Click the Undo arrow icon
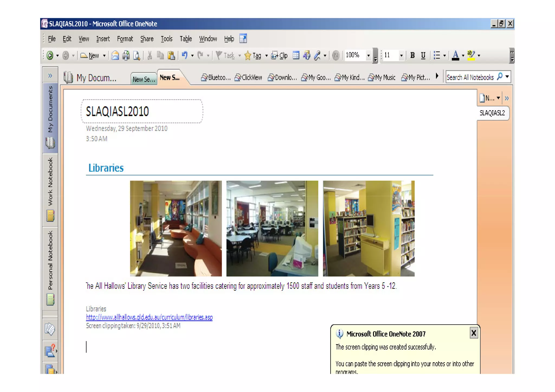 185,55
